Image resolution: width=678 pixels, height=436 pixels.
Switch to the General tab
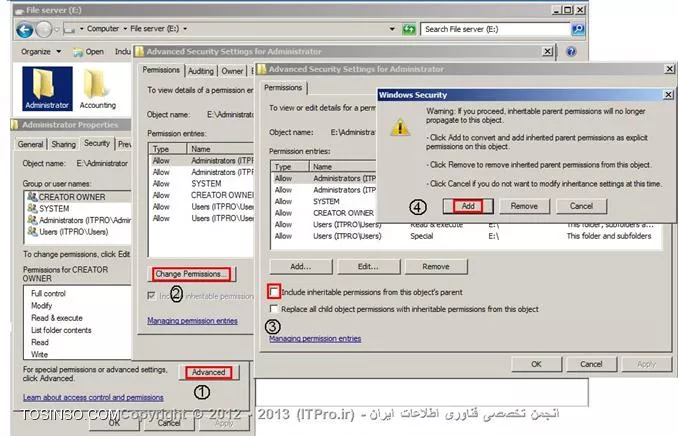(30, 144)
